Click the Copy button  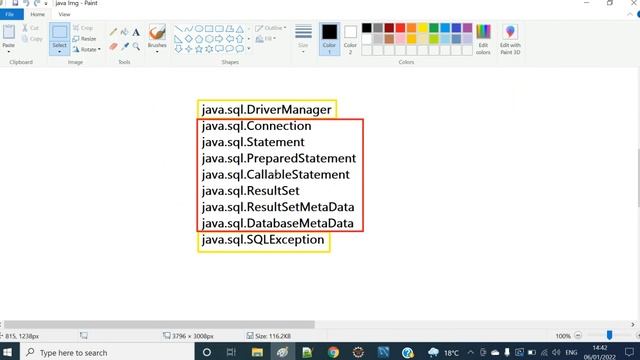tap(32, 39)
